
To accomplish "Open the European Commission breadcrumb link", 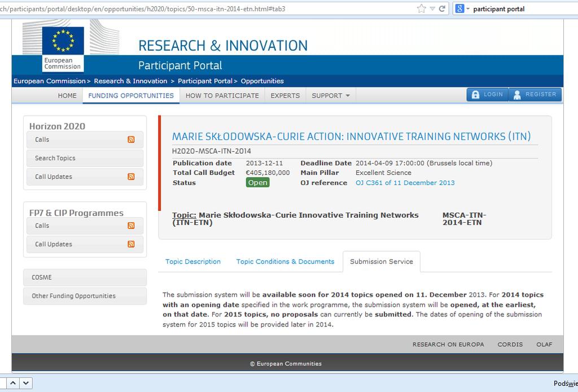I will [x=50, y=81].
